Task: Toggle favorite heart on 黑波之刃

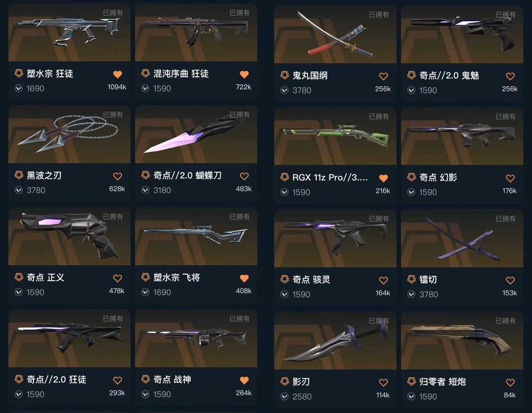Action: coord(117,176)
